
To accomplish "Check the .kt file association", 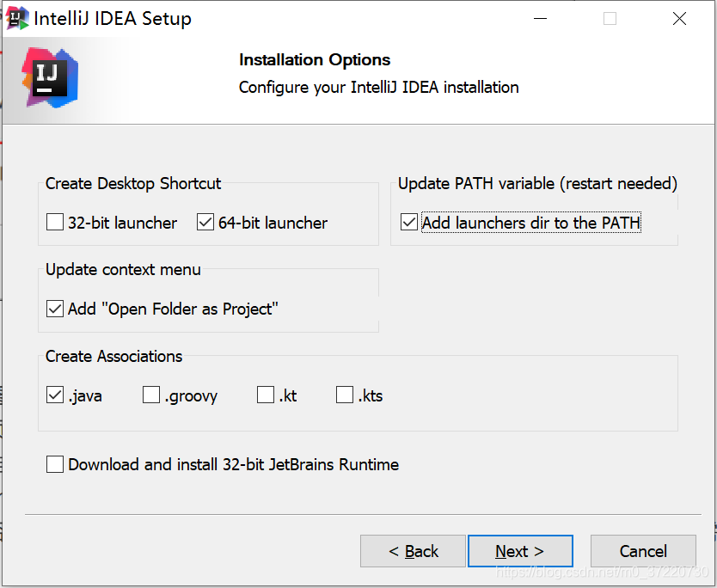I will (x=265, y=395).
